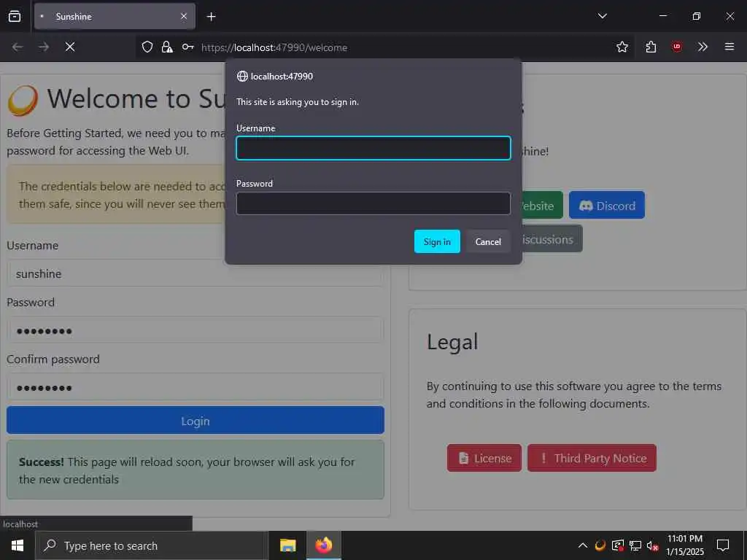
Task: Stop page loading with the X button
Action: click(70, 47)
